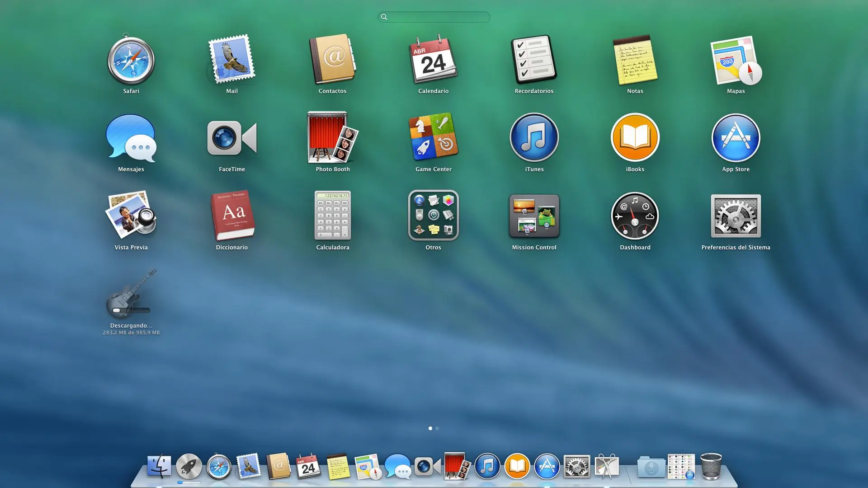Open FaceTime camera icon in the Dock

(x=428, y=466)
